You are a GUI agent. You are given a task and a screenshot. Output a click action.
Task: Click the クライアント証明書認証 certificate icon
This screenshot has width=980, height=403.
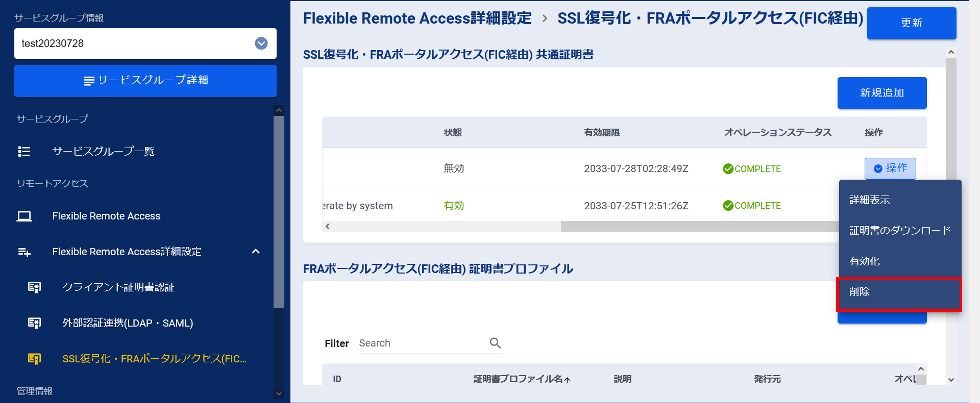[34, 287]
